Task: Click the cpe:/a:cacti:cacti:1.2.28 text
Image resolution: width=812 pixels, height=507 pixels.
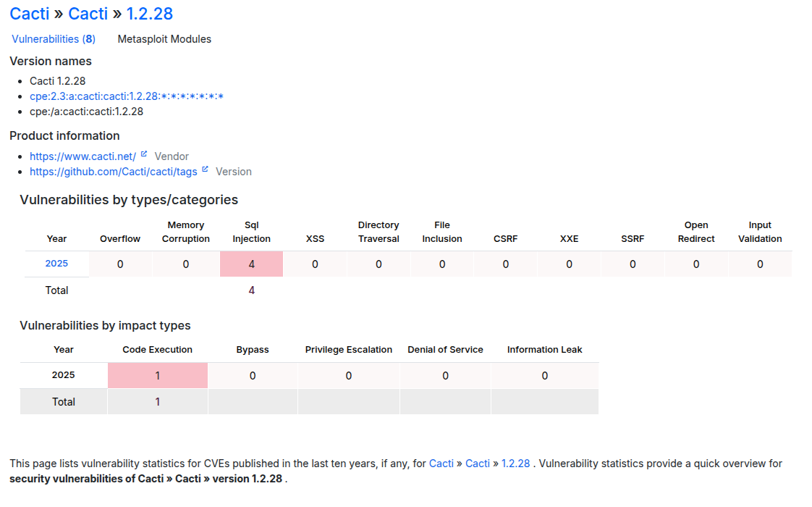Action: coord(86,112)
